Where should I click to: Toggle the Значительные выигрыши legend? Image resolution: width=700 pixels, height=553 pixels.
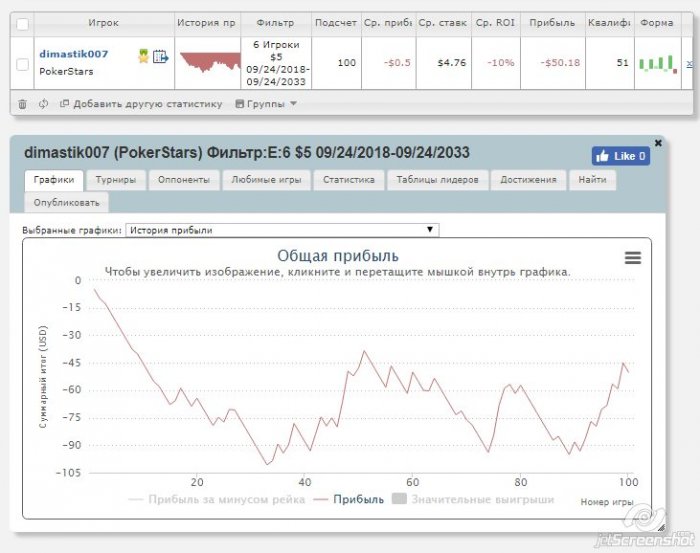point(473,499)
